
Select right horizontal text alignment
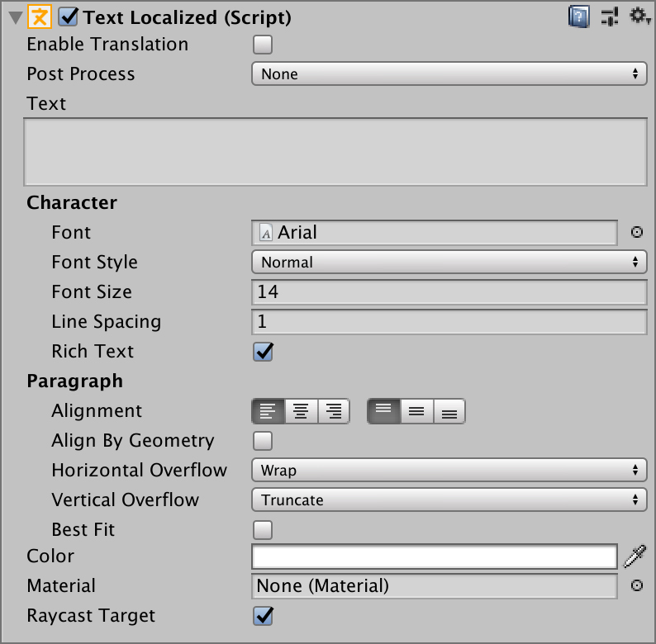click(334, 411)
